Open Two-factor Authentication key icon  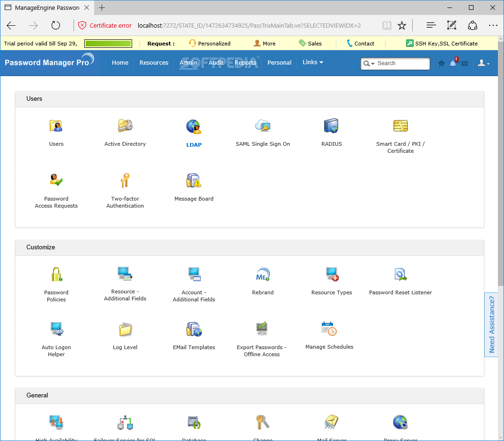(125, 180)
